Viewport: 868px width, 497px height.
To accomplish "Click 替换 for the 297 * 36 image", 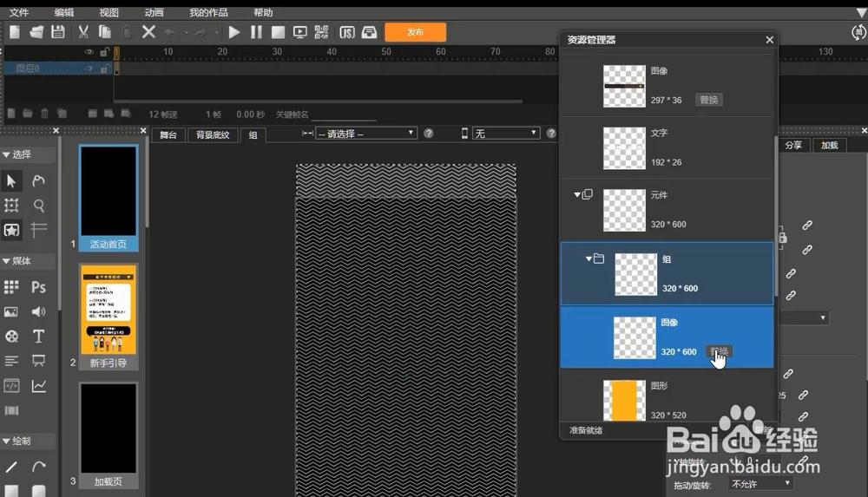I will coord(708,100).
